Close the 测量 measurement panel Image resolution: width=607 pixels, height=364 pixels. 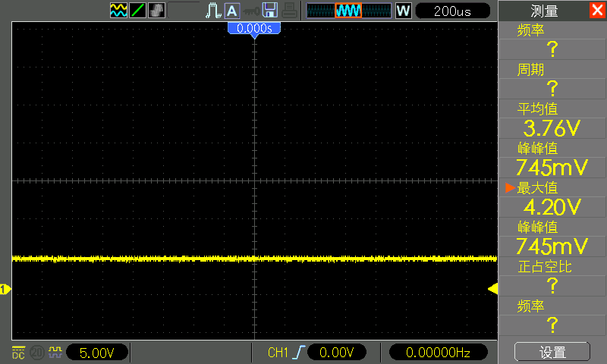tap(597, 11)
